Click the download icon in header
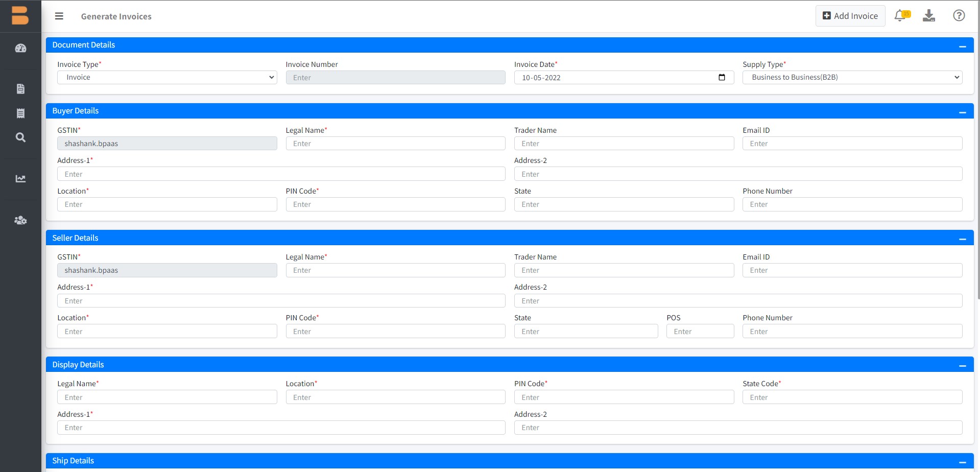 (929, 16)
